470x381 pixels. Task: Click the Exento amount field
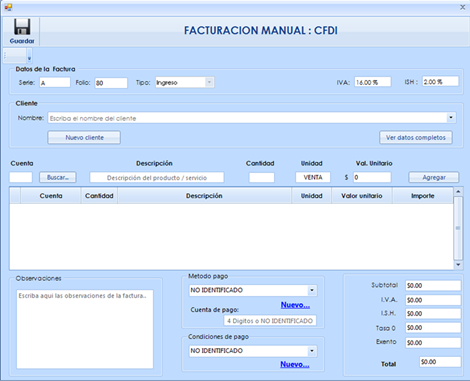coord(433,343)
